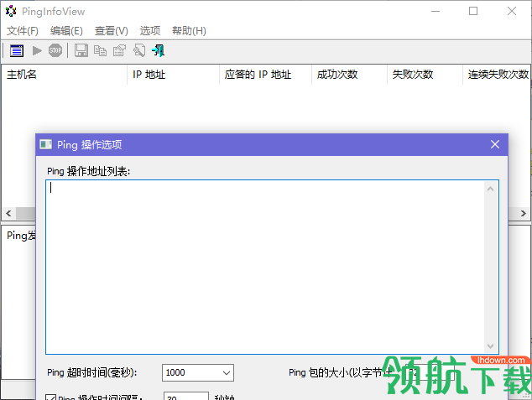Open the properties toolbar icon
The height and width of the screenshot is (400, 532).
[119, 51]
